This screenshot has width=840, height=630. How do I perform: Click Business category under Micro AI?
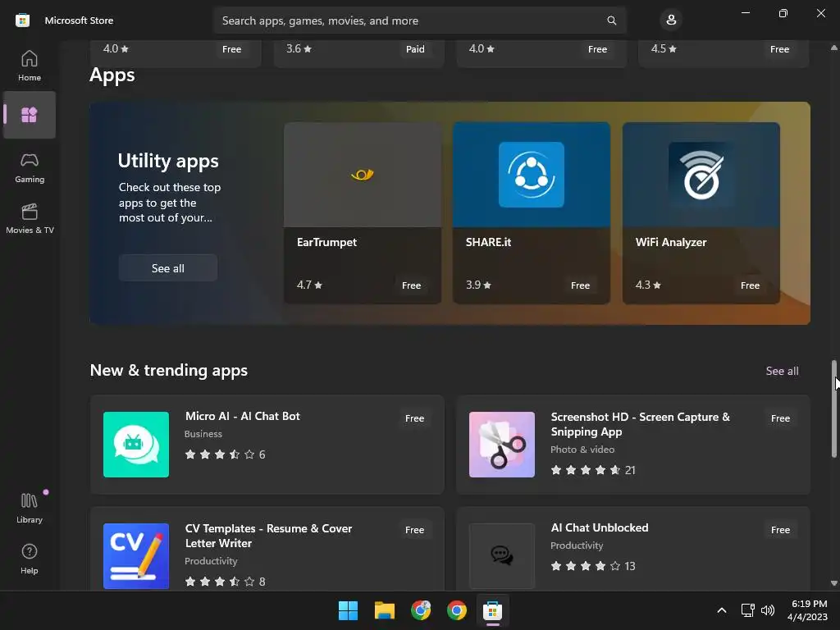[x=203, y=434]
